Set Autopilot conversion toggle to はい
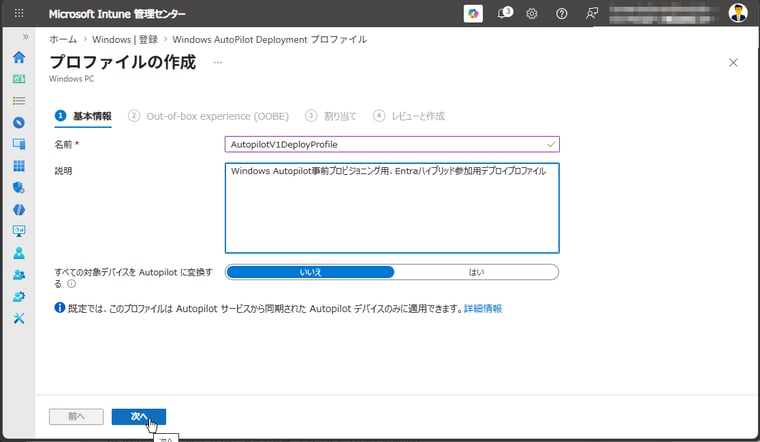Screen dimensions: 760x442 click(x=476, y=272)
